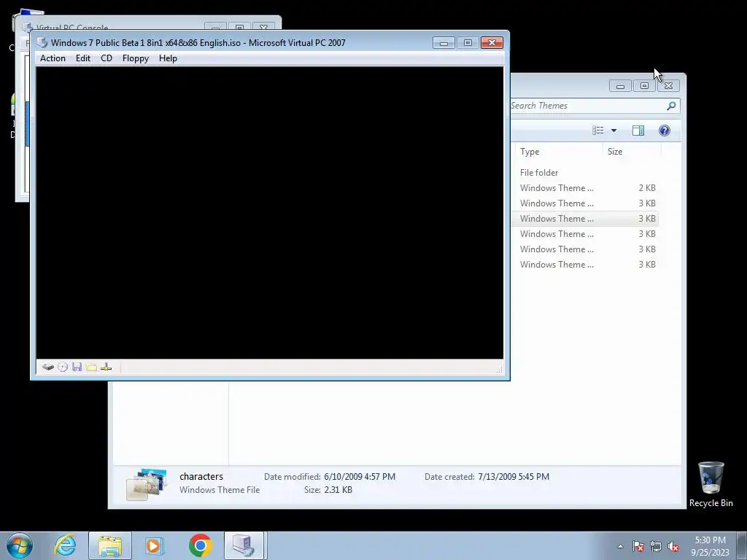This screenshot has width=747, height=560.
Task: Click inside the black virtual machine display
Action: (270, 213)
